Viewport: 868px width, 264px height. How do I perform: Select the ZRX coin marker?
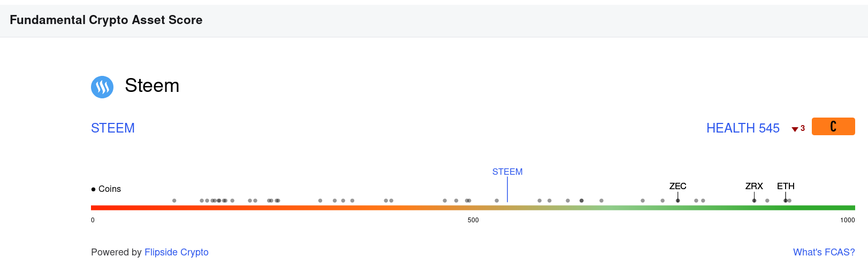coord(754,200)
